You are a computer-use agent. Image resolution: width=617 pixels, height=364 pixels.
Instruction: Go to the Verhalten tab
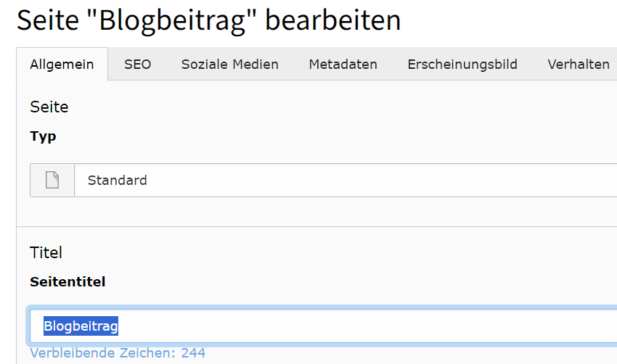tap(579, 64)
